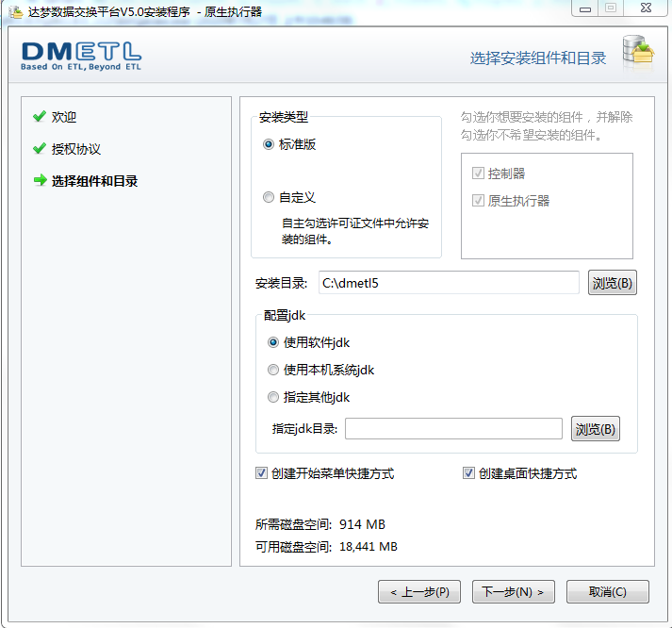Screen dimensions: 672x628
Task: Choose 使用本机系统jdk option
Action: [x=273, y=370]
